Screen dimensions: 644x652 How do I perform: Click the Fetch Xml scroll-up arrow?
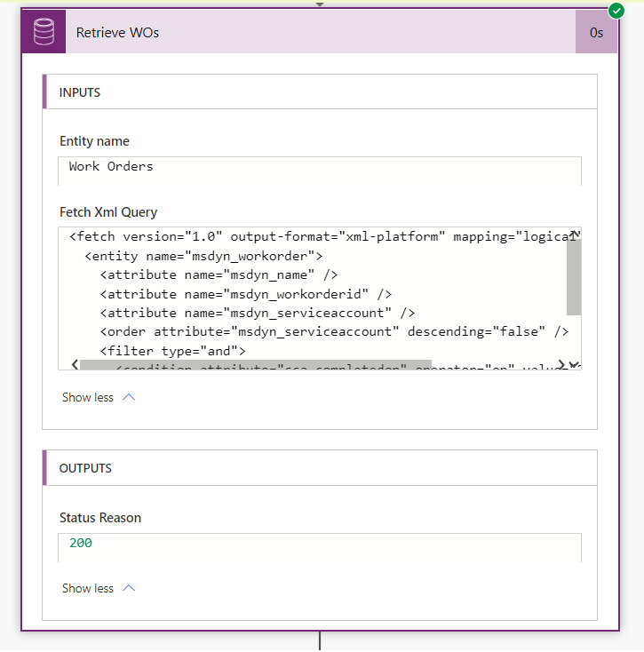click(x=574, y=235)
